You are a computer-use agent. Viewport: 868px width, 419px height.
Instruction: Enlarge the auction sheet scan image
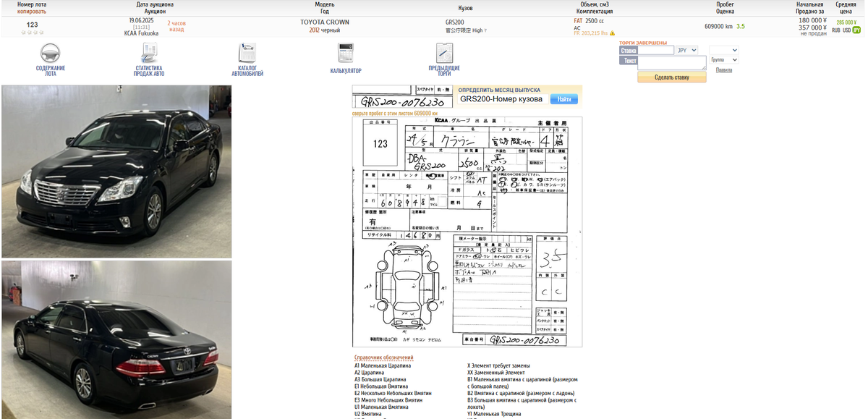467,232
